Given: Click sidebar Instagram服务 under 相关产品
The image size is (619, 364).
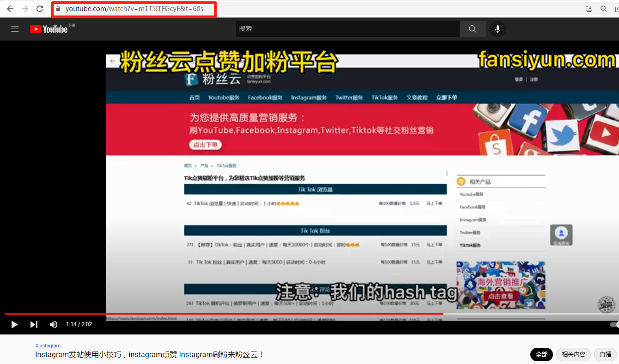Looking at the screenshot, I should (x=473, y=220).
